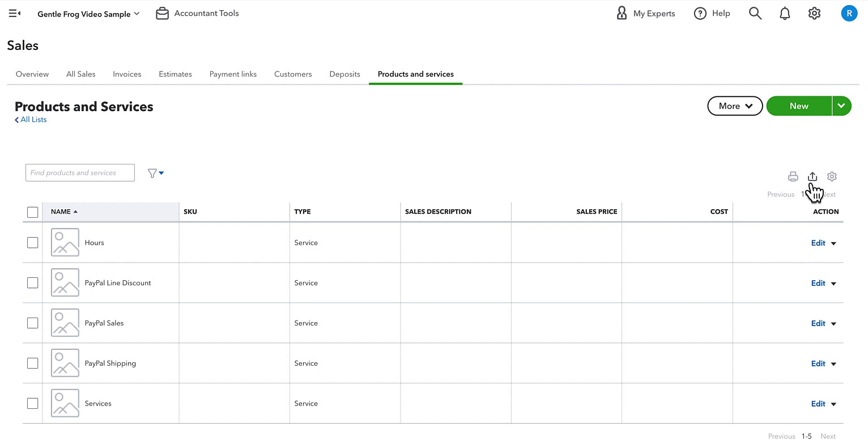Switch to the Estimates tab
Viewport: 868px width, 448px height.
(175, 74)
